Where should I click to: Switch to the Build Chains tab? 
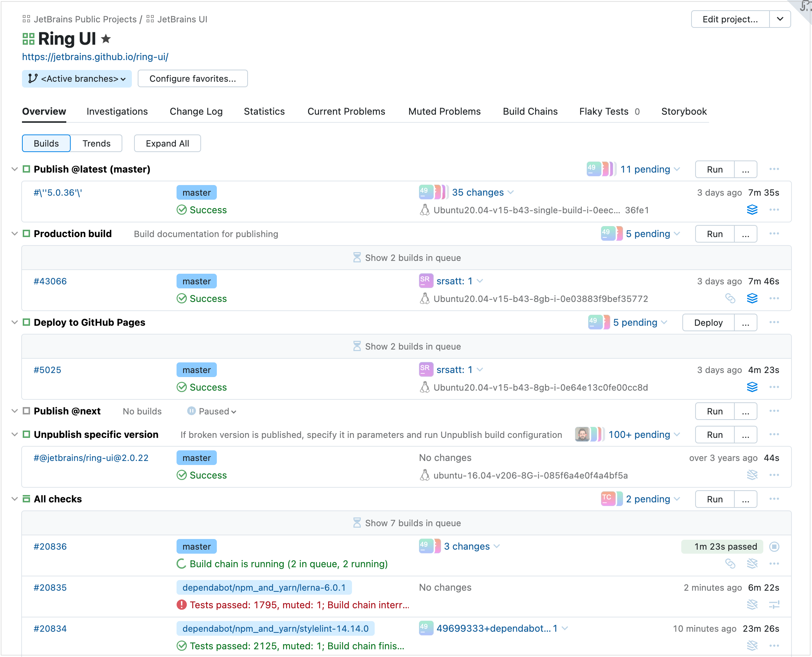pos(530,111)
